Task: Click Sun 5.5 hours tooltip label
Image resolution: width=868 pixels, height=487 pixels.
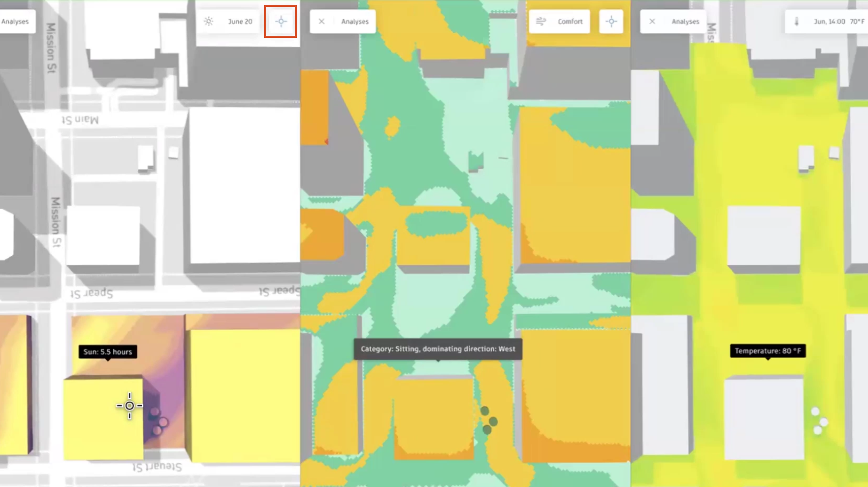Action: pyautogui.click(x=107, y=351)
